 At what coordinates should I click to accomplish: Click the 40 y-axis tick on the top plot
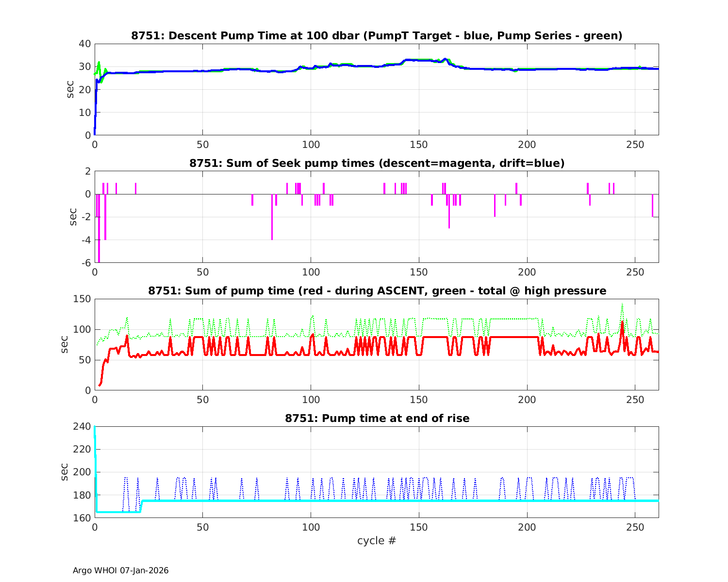pos(84,44)
